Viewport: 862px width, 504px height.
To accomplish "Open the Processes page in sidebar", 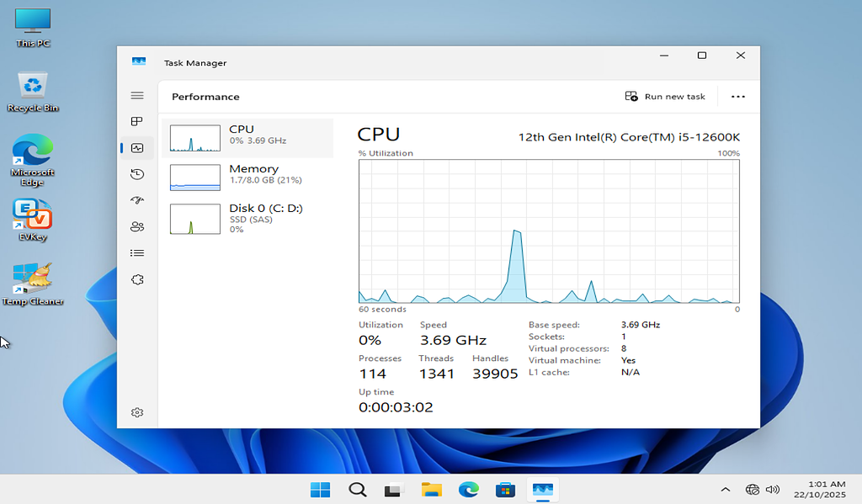I will pos(137,122).
